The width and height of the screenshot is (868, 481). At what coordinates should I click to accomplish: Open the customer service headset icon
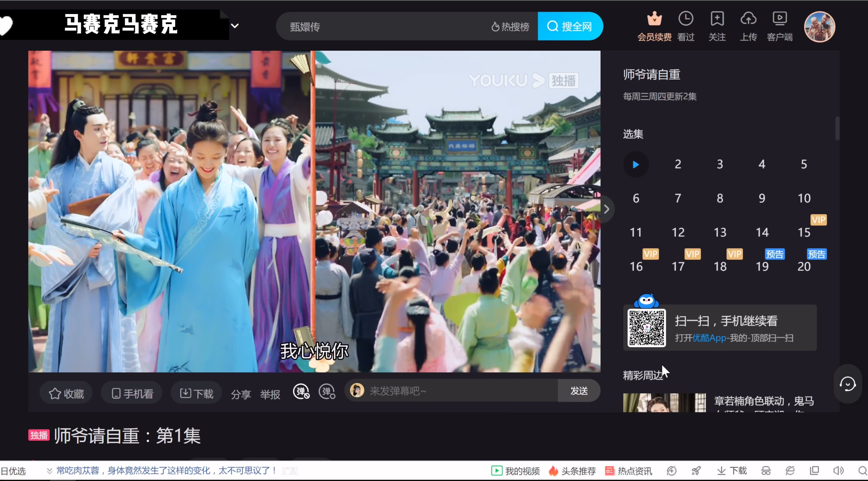(848, 384)
